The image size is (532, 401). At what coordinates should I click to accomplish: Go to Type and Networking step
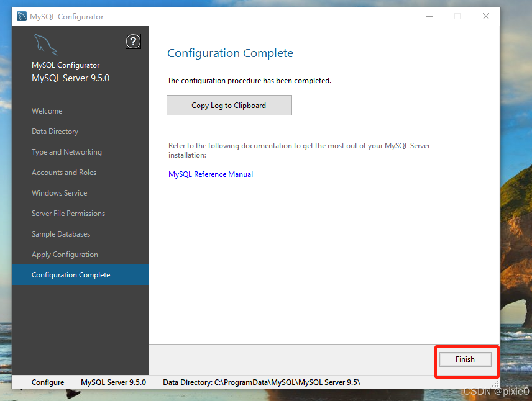(67, 152)
